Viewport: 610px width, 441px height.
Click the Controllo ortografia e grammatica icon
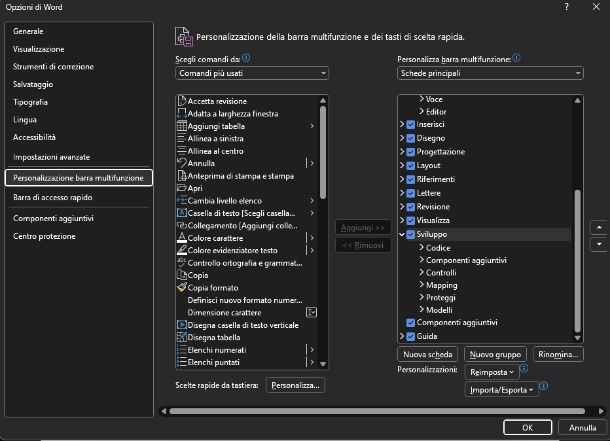pos(182,263)
